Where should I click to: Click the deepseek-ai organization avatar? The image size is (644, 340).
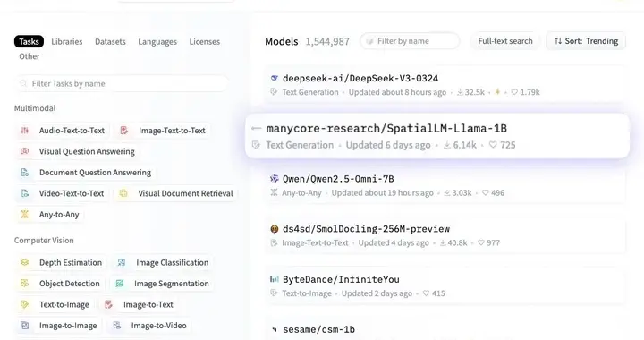point(275,78)
